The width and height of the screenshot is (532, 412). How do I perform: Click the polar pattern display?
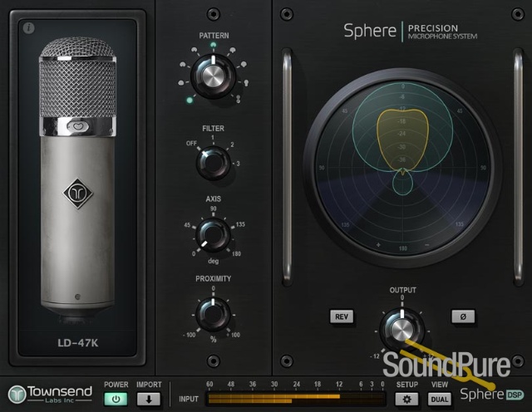402,168
